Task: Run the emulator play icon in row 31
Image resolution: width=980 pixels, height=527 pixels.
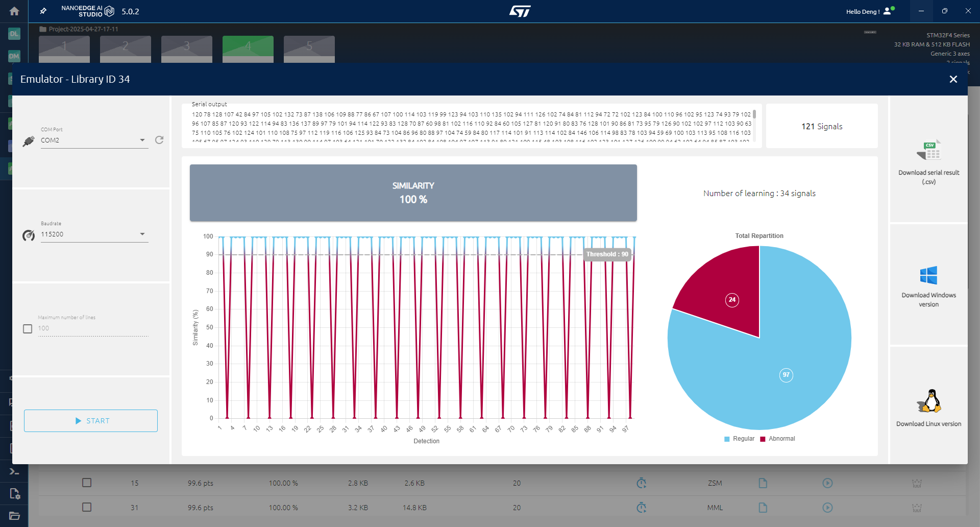Action: [x=827, y=507]
